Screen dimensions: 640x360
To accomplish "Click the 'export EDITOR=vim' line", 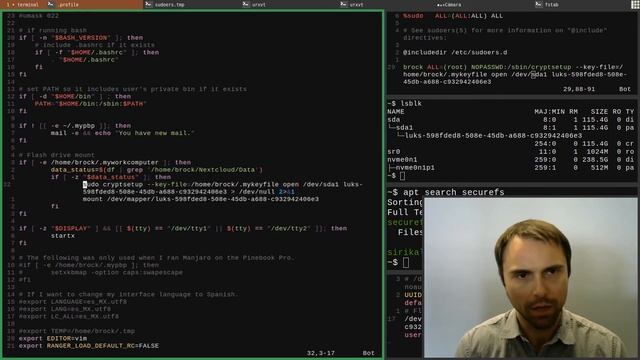I will [x=53, y=338].
